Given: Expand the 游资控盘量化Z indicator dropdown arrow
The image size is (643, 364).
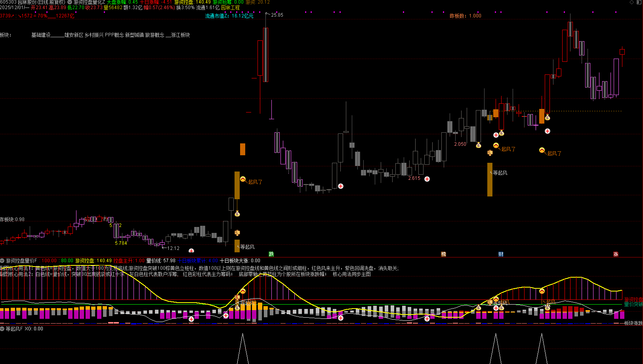Looking at the screenshot, I should (70, 2).
